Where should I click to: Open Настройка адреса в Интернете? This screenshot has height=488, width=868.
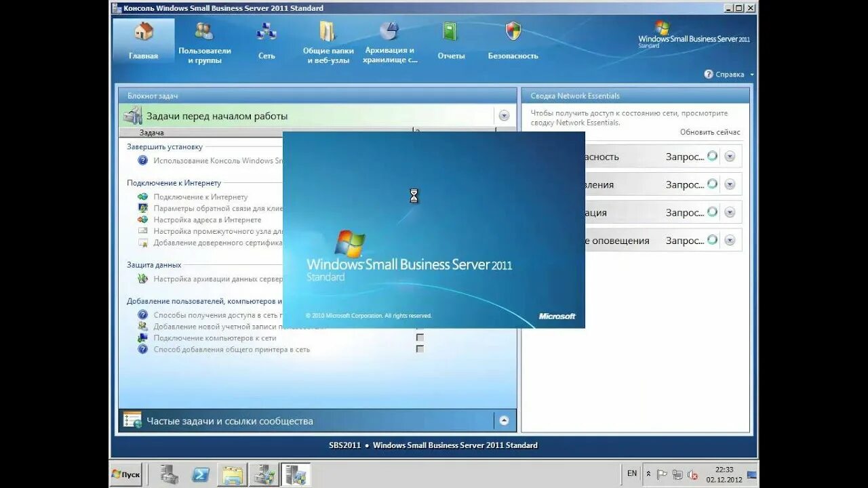coord(208,220)
